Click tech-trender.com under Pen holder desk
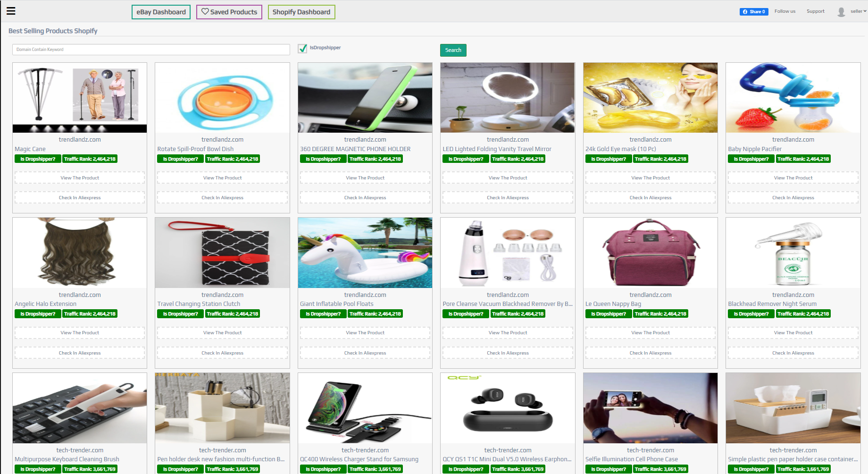 [x=223, y=450]
